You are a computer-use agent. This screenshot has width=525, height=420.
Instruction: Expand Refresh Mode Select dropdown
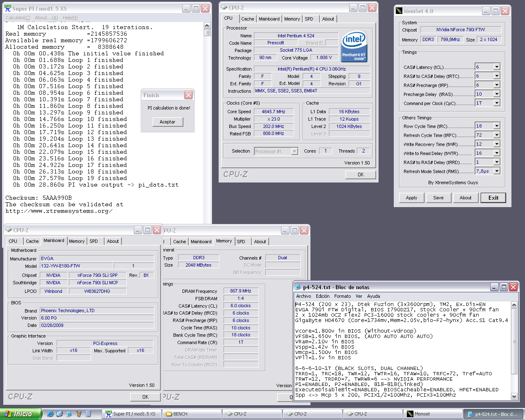click(497, 171)
